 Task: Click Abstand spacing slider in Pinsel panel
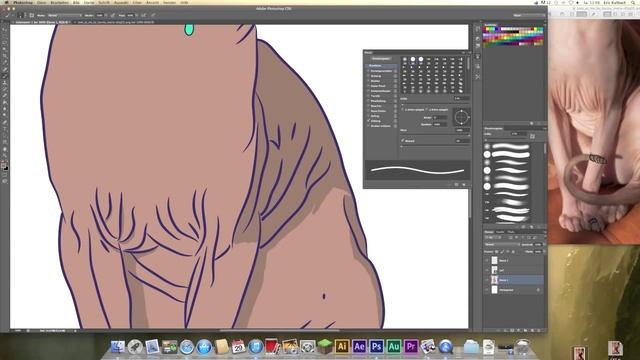tap(435, 146)
